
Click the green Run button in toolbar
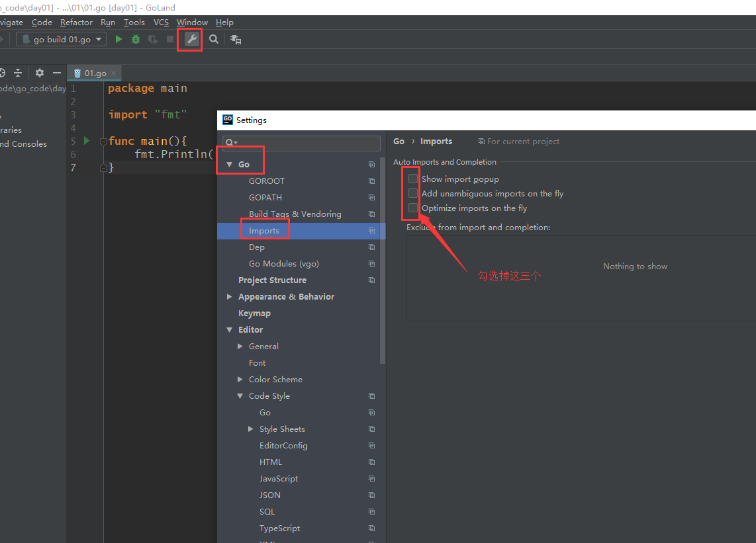point(118,40)
